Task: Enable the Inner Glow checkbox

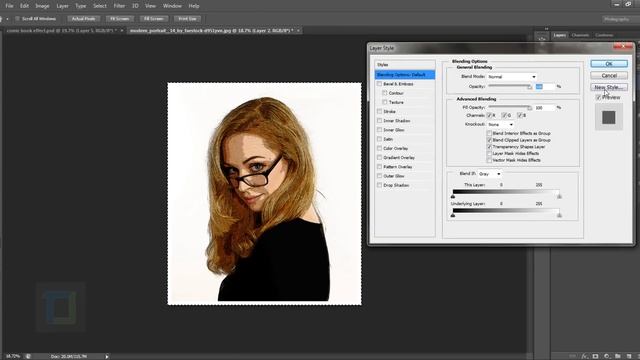Action: 380,130
